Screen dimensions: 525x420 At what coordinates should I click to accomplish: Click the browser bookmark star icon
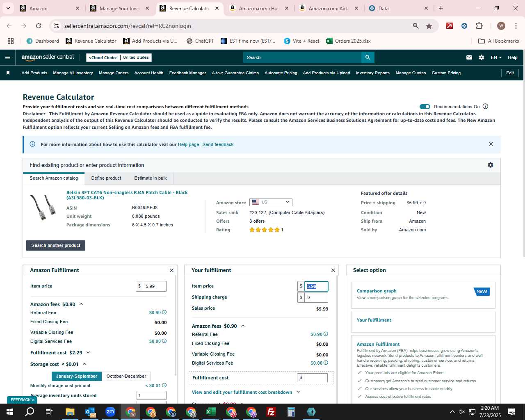(429, 26)
